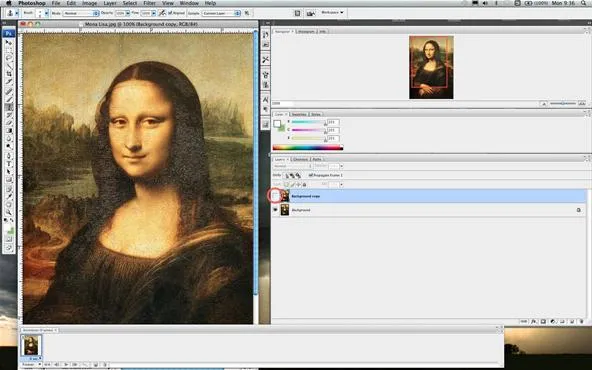Viewport: 592px width, 370px height.
Task: Select the Blur tool
Action: point(9,139)
